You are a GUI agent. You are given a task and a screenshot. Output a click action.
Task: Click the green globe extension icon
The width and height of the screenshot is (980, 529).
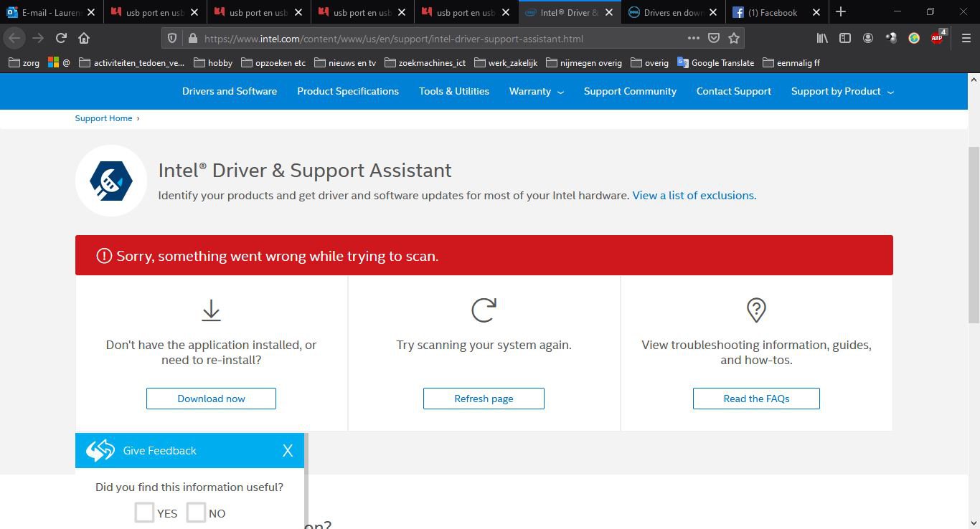914,38
